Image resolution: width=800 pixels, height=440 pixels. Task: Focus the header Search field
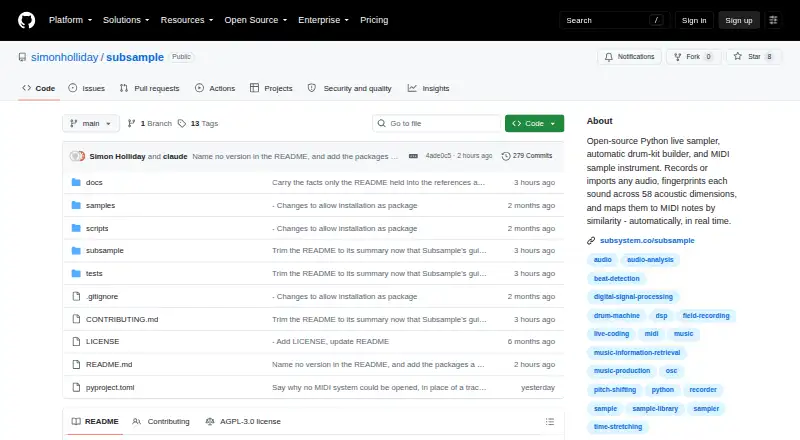(614, 20)
